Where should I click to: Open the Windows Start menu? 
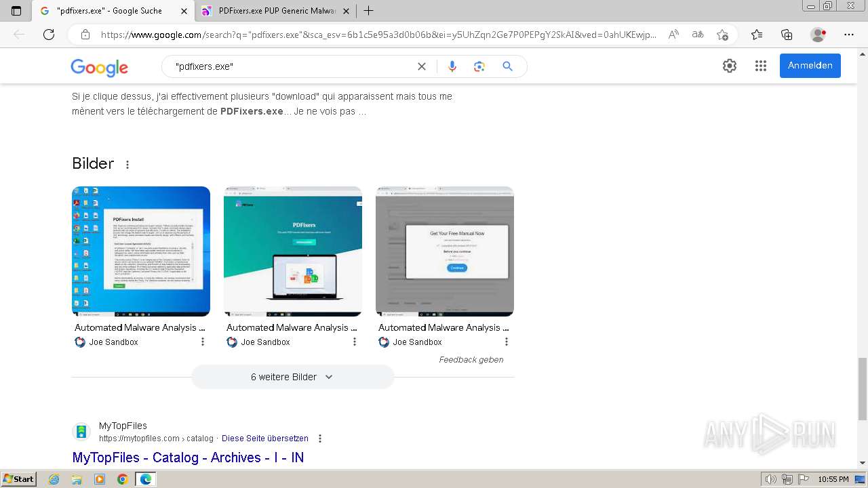point(19,479)
